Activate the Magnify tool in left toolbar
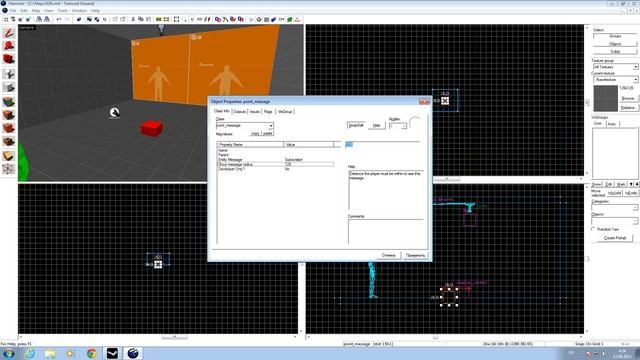Image resolution: width=640 pixels, height=360 pixels. pos(9,46)
